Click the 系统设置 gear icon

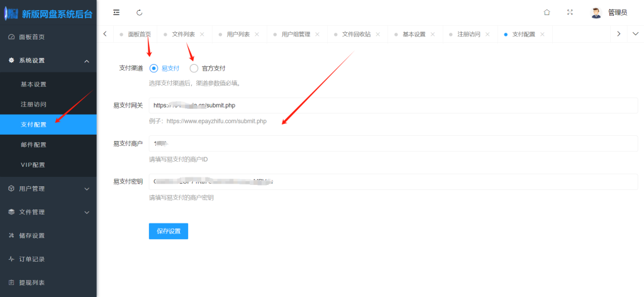(x=11, y=60)
